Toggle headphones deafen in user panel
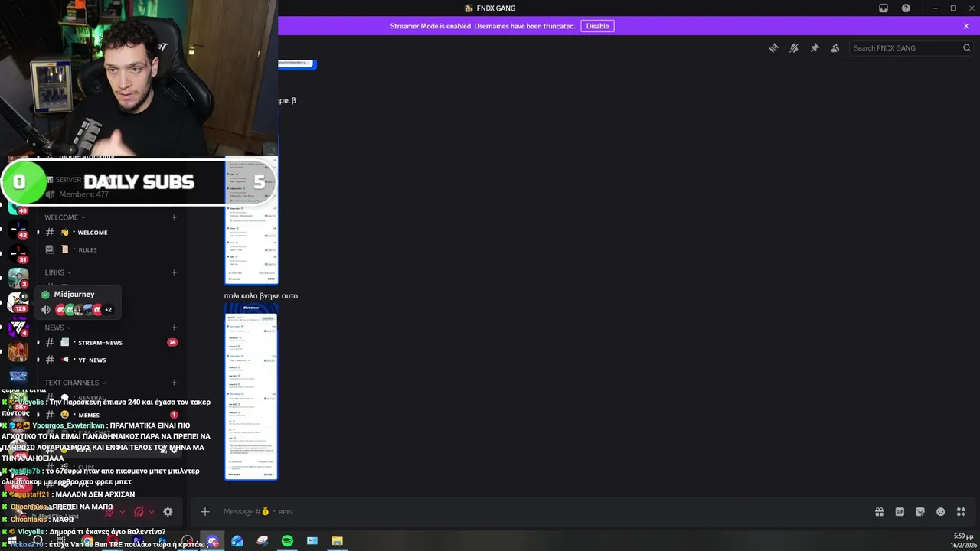The height and width of the screenshot is (551, 980). pos(139,512)
